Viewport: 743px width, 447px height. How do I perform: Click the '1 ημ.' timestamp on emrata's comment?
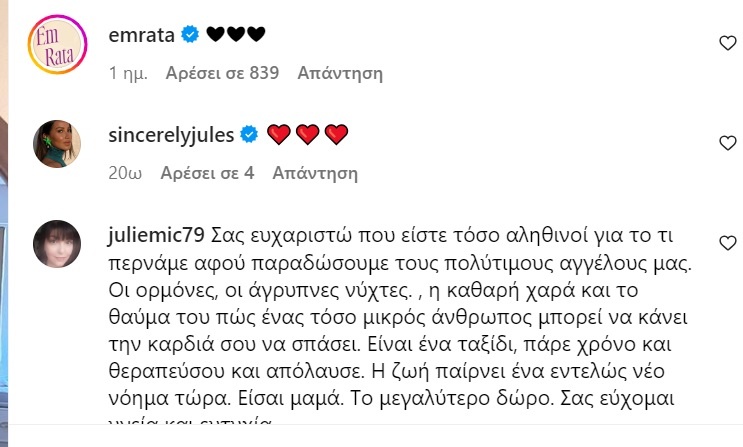(125, 72)
